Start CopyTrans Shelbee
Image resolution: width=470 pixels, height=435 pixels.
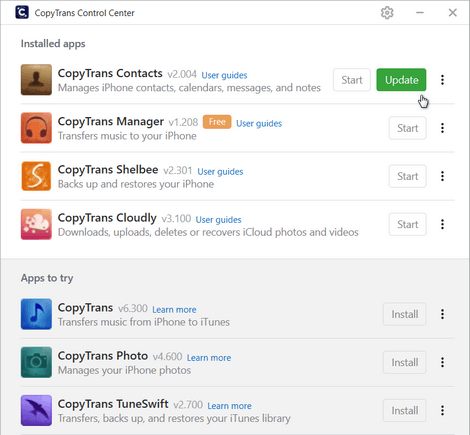tap(407, 176)
